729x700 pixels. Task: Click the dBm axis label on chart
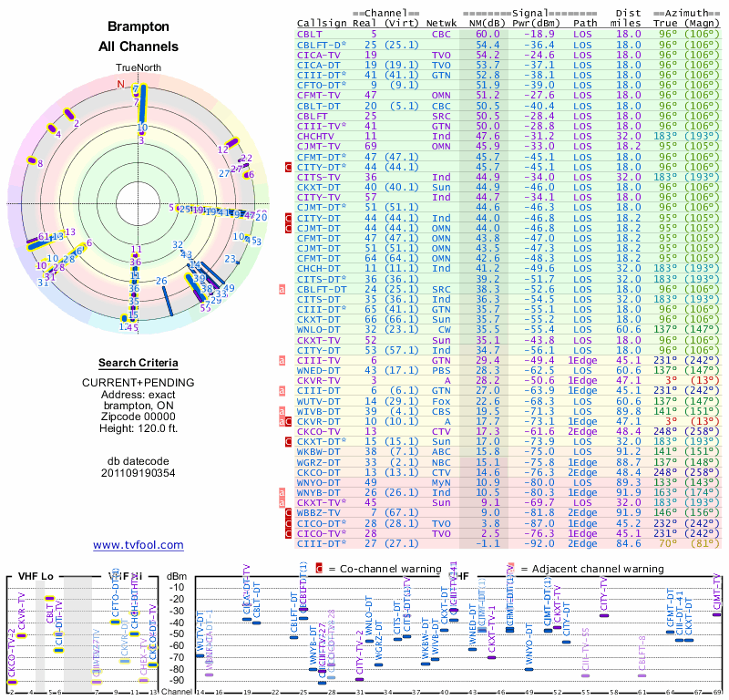[177, 577]
